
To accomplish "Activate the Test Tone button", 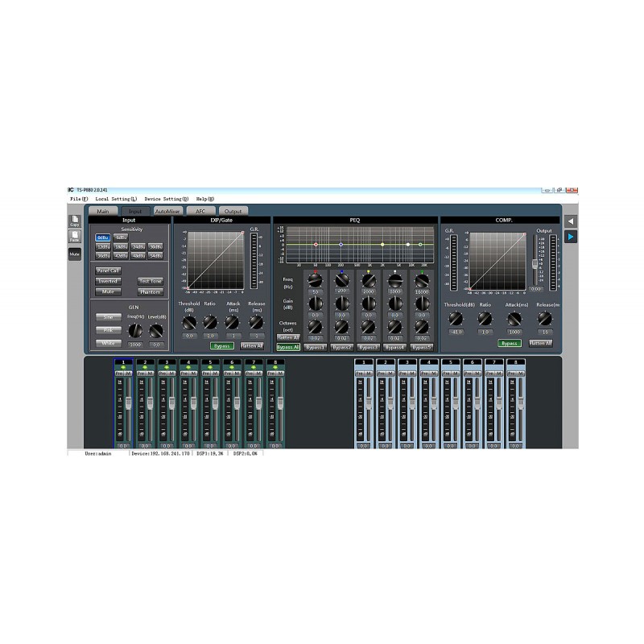I will coord(151,282).
